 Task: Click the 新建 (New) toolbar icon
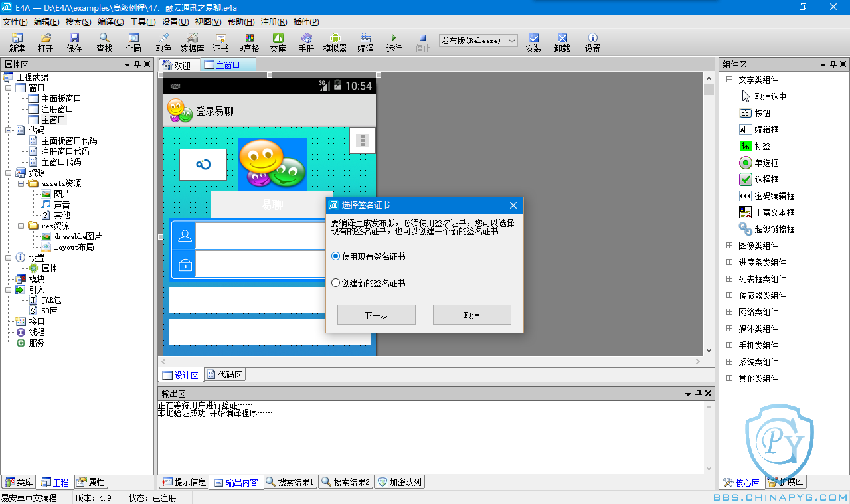coord(17,42)
